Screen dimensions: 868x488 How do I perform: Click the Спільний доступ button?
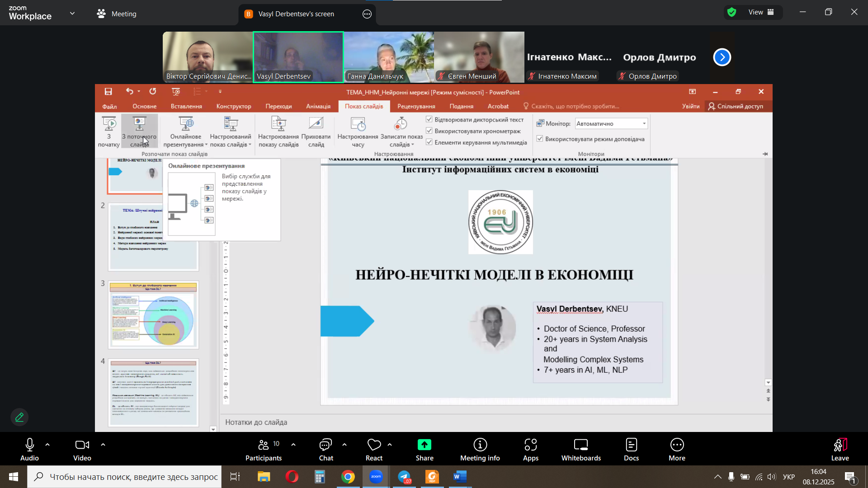[736, 106]
